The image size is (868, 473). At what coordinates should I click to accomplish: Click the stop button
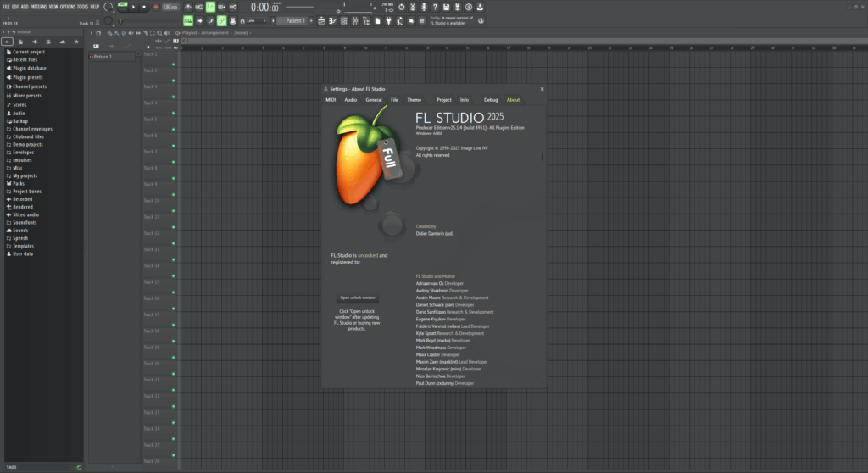144,7
